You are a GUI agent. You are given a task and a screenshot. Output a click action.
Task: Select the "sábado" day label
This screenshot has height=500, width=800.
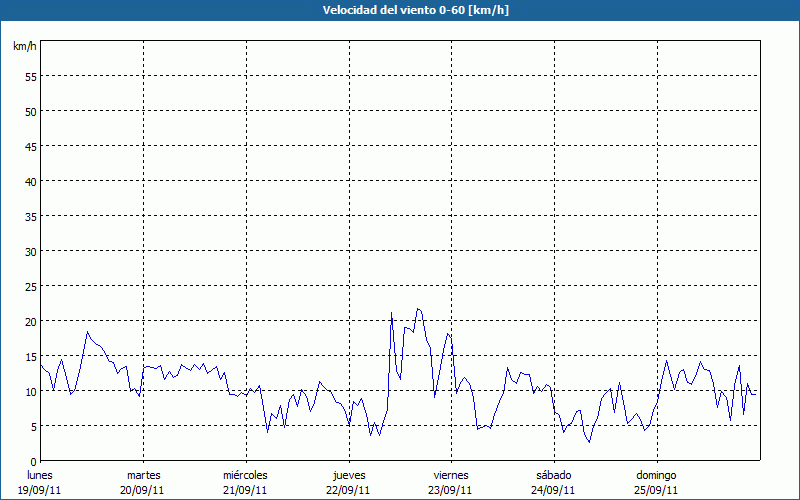click(x=553, y=475)
